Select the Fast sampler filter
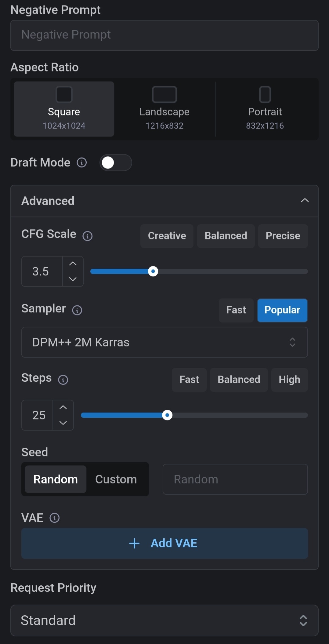Viewport: 329px width, 644px height. [x=236, y=310]
